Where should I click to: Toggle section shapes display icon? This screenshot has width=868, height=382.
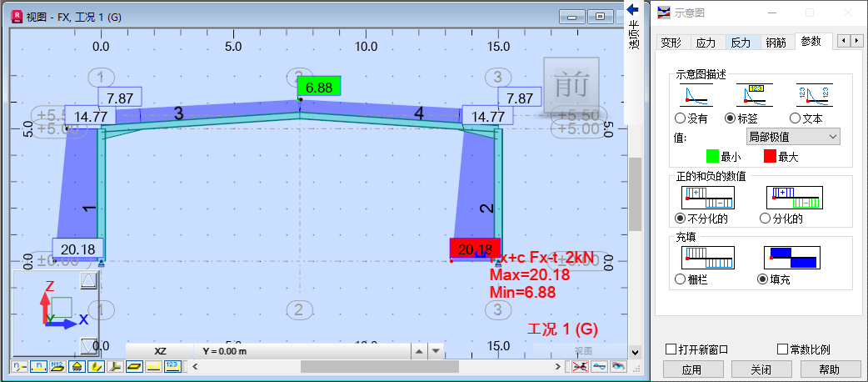pyautogui.click(x=96, y=366)
